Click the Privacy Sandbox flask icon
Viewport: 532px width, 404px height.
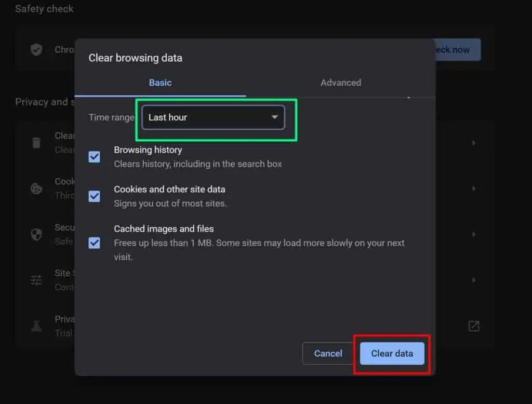36,326
